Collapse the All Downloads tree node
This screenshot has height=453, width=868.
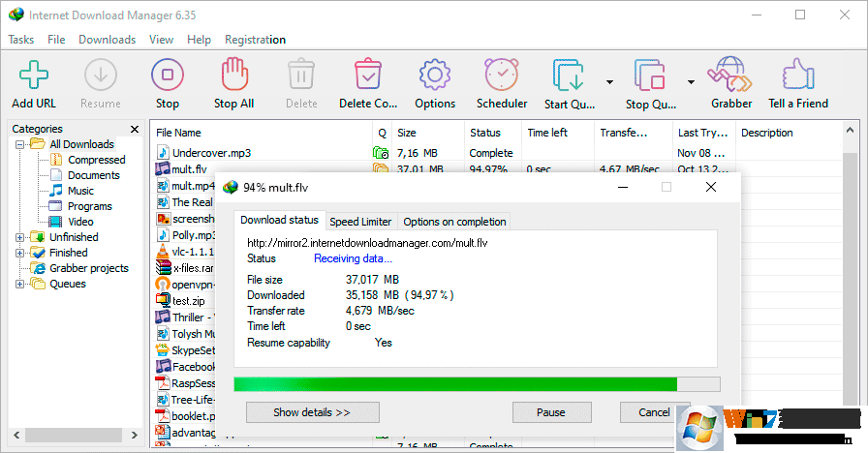(20, 144)
